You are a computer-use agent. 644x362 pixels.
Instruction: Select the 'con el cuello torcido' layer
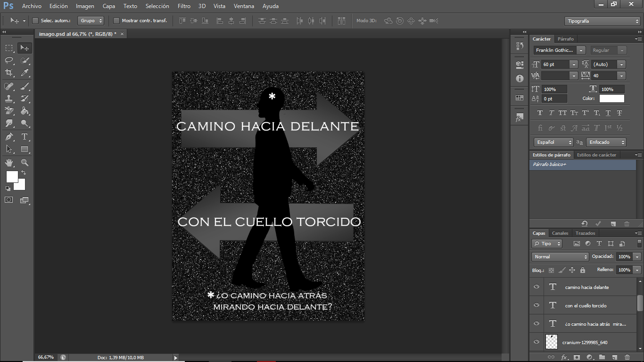pos(586,305)
